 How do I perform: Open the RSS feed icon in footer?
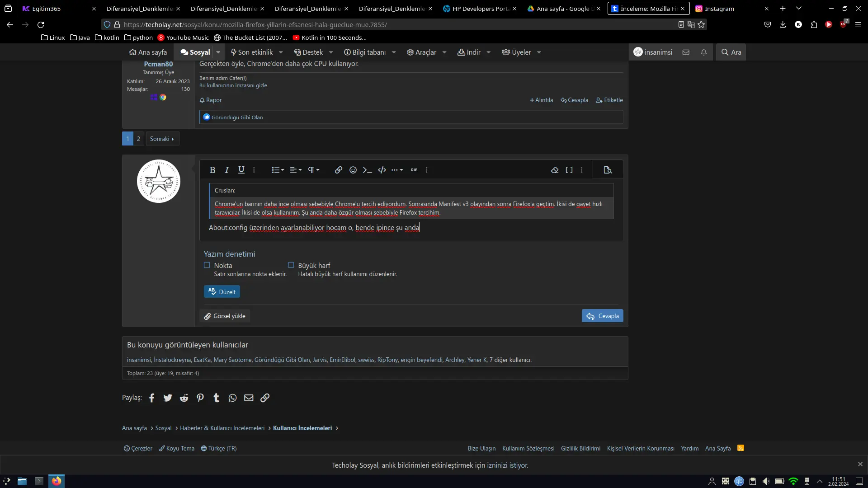click(x=741, y=448)
